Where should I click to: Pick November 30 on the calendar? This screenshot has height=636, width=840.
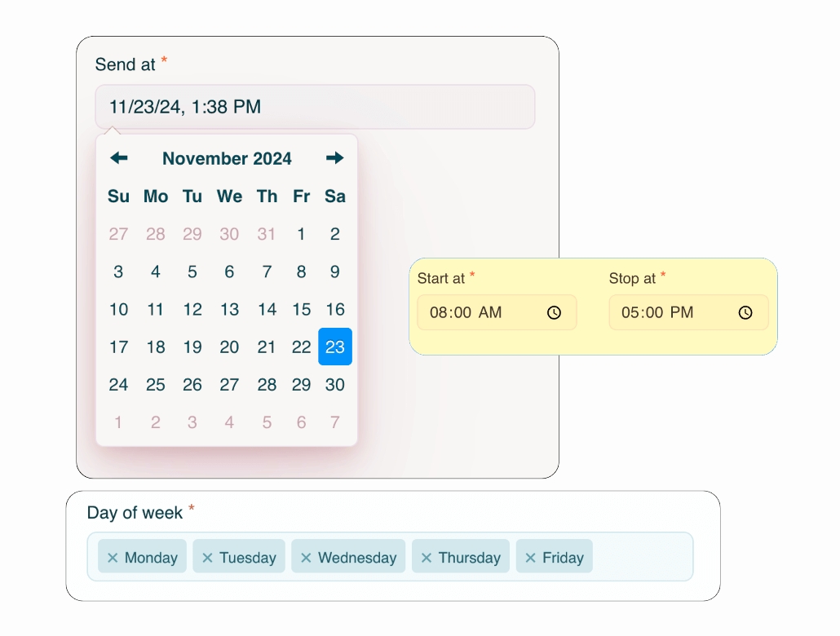335,385
